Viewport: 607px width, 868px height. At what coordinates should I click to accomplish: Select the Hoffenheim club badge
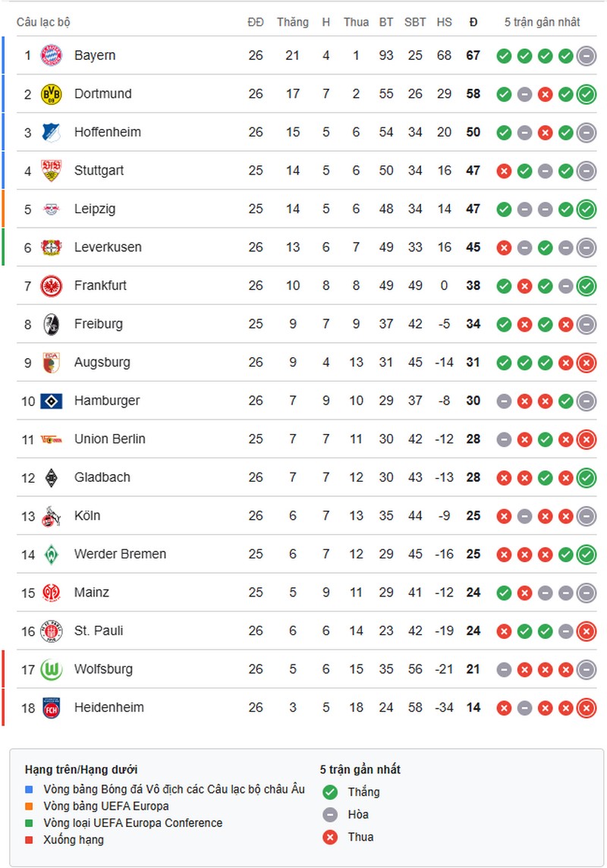click(x=49, y=132)
